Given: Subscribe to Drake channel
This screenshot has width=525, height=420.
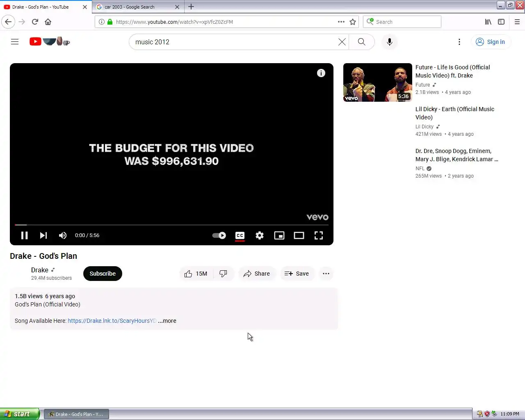Looking at the screenshot, I should (x=103, y=274).
